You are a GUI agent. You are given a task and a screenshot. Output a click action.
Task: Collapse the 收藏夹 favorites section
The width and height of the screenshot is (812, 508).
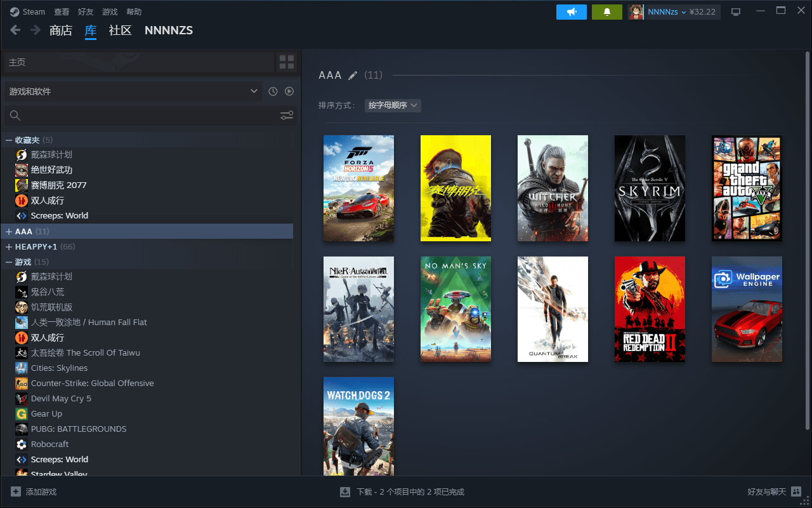9,140
